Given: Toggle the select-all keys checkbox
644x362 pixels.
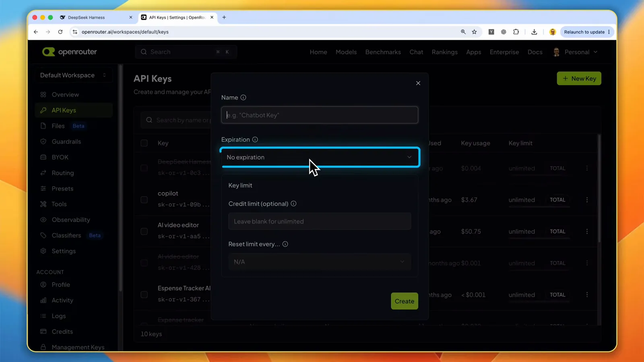Looking at the screenshot, I should (144, 143).
